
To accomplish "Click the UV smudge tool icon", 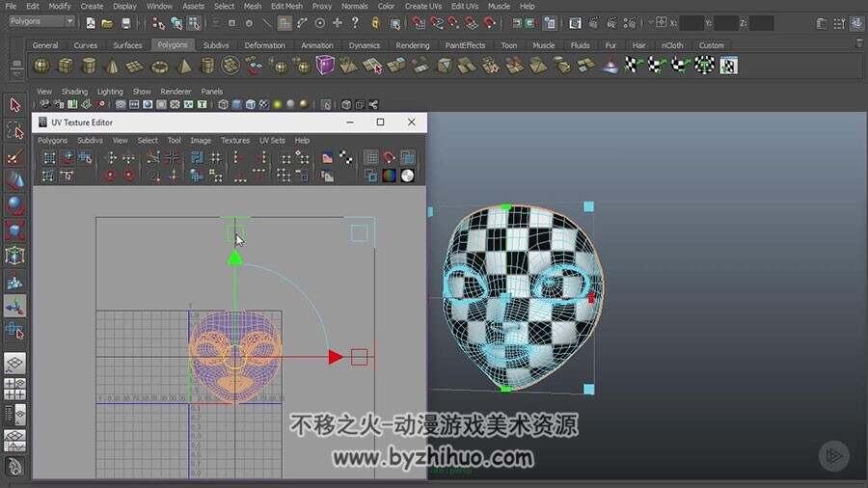I will tap(67, 158).
